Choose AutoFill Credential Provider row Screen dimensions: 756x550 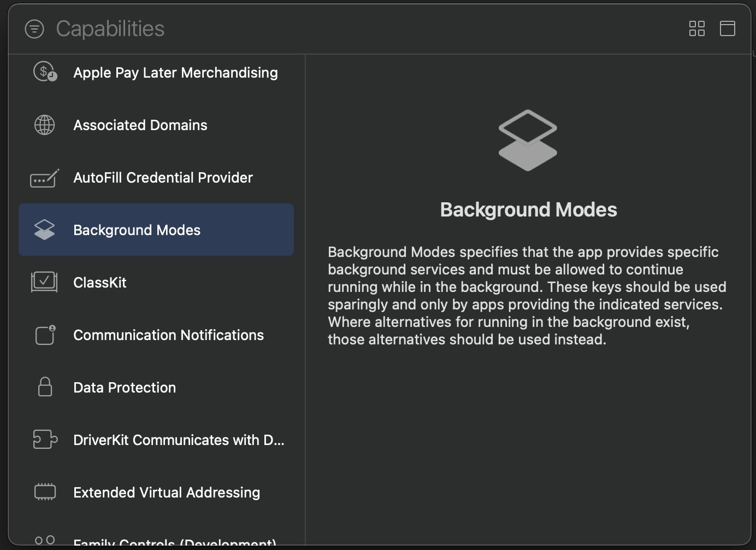point(156,178)
